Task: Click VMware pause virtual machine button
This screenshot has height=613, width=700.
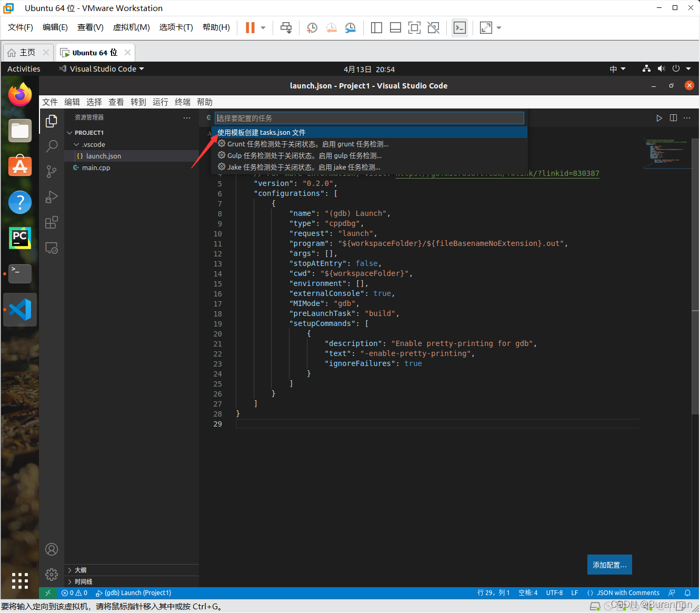Action: click(250, 28)
